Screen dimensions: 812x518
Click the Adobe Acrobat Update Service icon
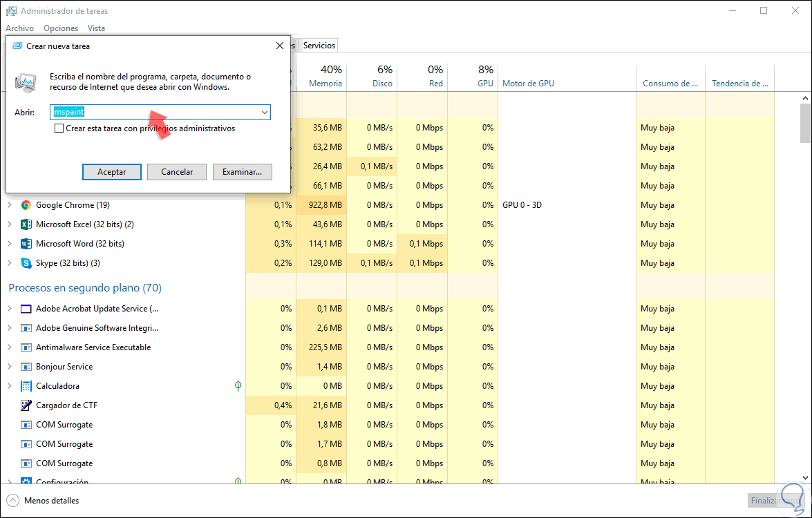pos(26,309)
